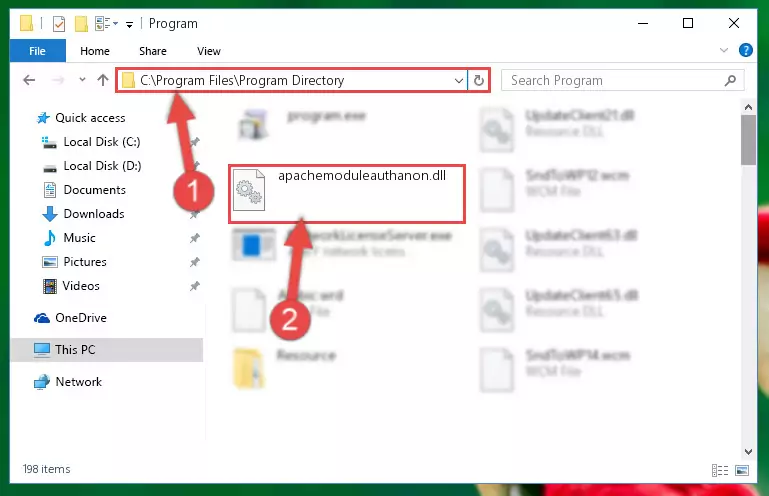This screenshot has width=769, height=496.
Task: Unpin Videos using its pin icon
Action: 195,286
